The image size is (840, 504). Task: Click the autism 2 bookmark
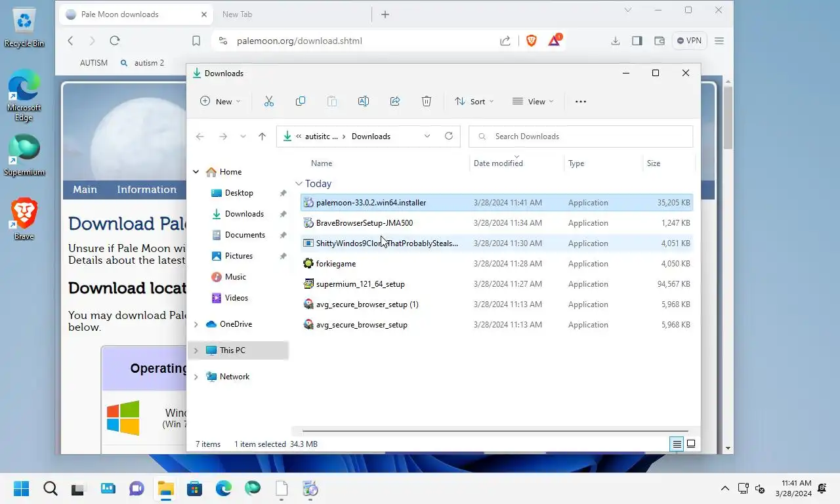point(142,63)
